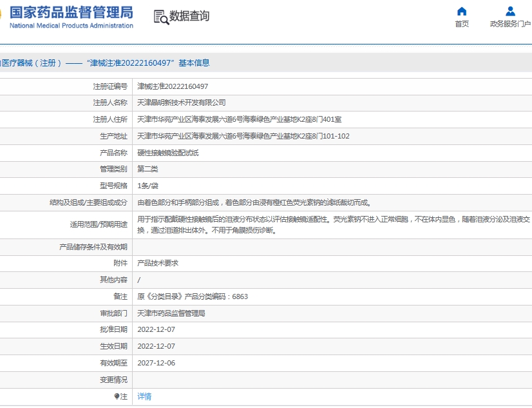
Task: Click the 生效日期 value 2022-12-07
Action: tap(156, 346)
